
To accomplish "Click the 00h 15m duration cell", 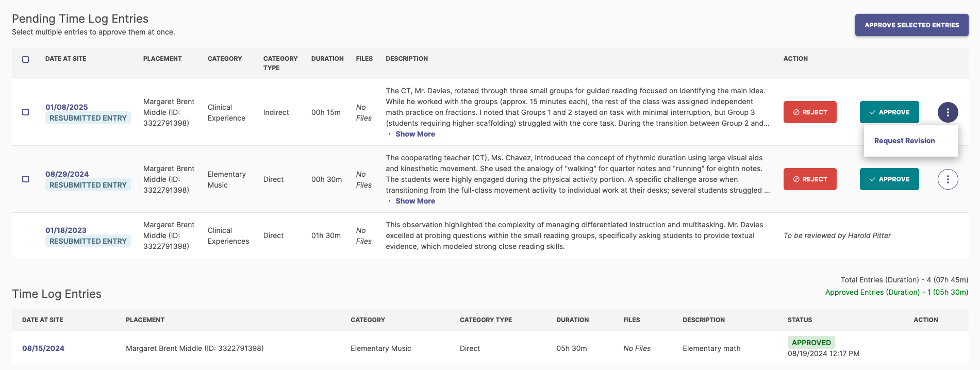I will pos(326,112).
